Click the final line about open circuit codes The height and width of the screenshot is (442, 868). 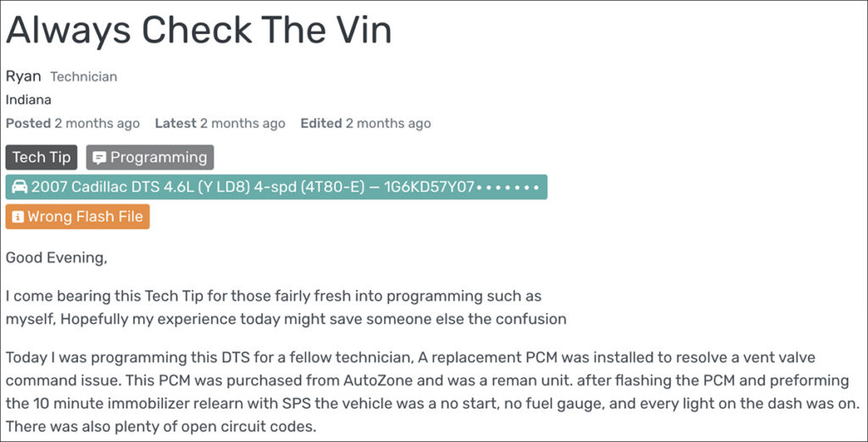coord(161,426)
